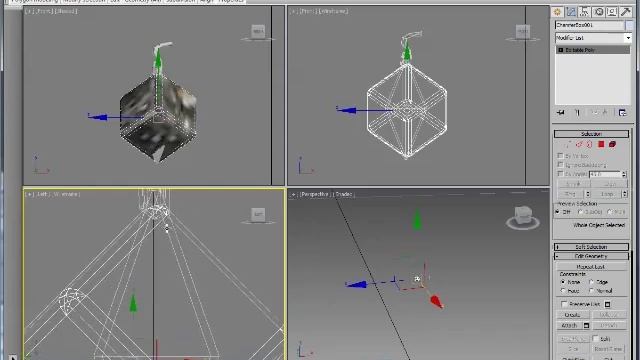640x360 pixels.
Task: Select Preview Selection Off radio
Action: point(558,212)
